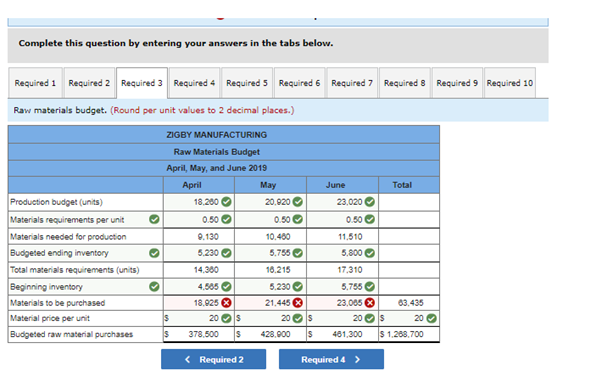Image resolution: width=594 pixels, height=390 pixels.
Task: Edit May production budget field 20,920
Action: click(270, 202)
